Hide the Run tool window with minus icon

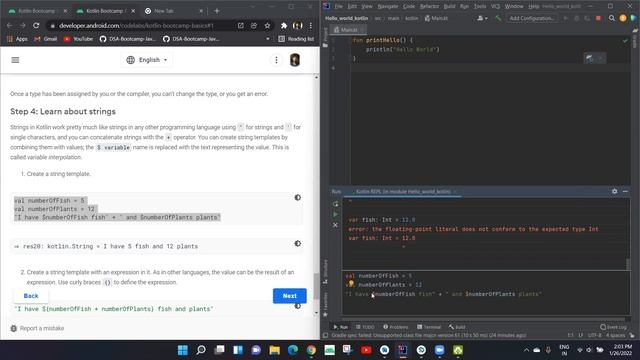pos(625,191)
